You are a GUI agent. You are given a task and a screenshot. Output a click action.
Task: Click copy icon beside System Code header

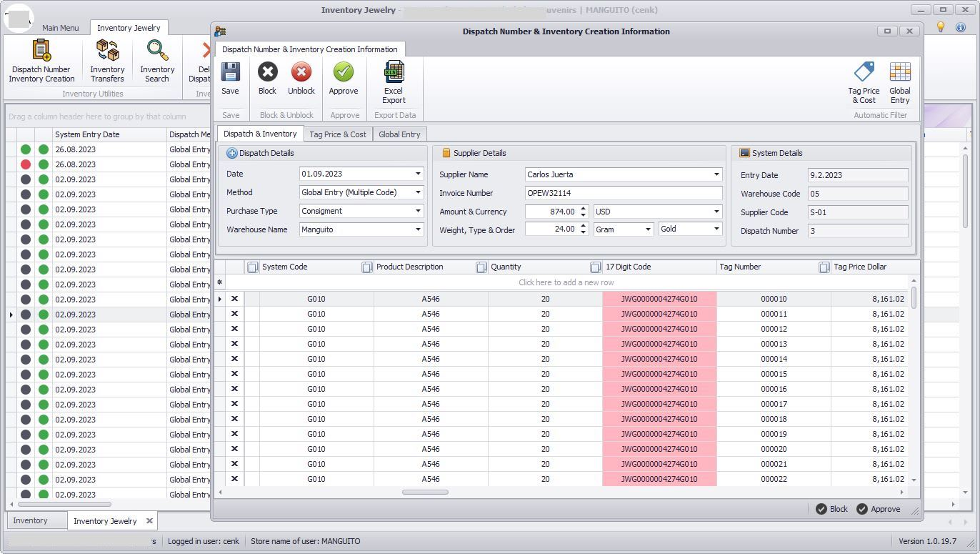[252, 267]
